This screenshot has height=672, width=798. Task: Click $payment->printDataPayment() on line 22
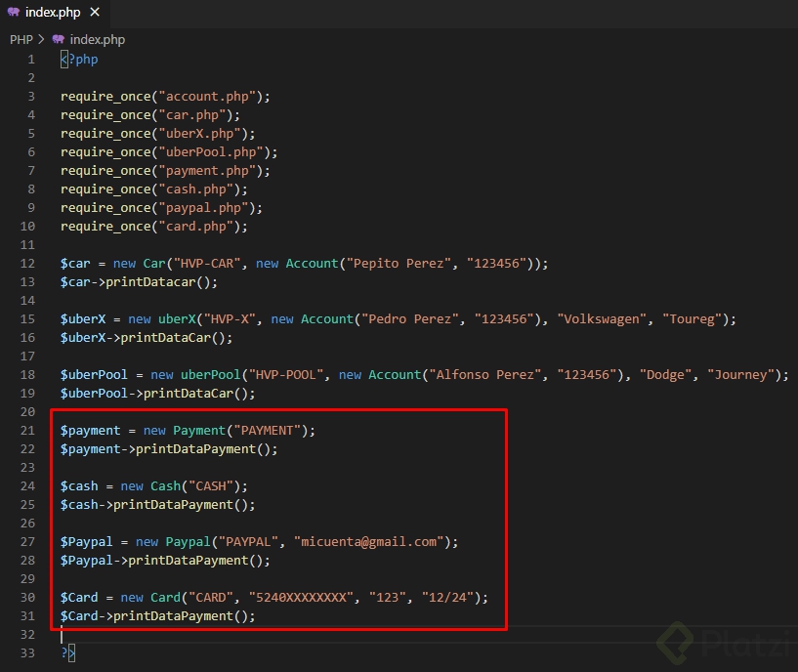coord(169,449)
